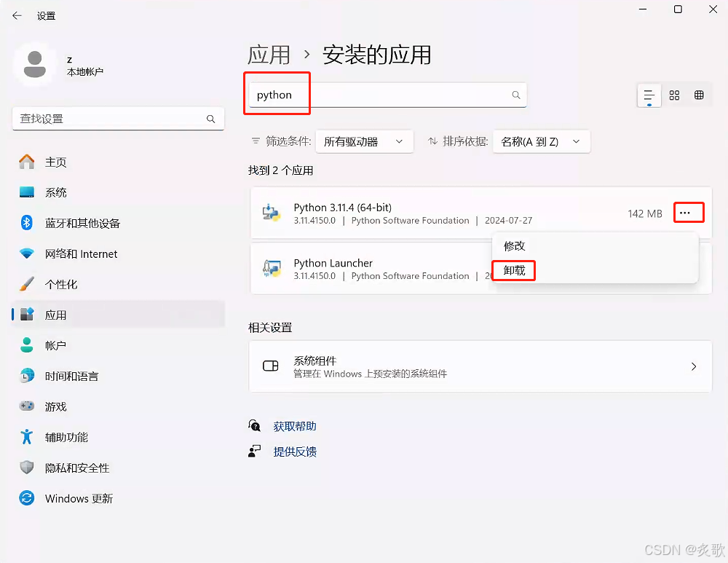Image resolution: width=728 pixels, height=563 pixels.
Task: Minimize the Settings window
Action: (643, 9)
